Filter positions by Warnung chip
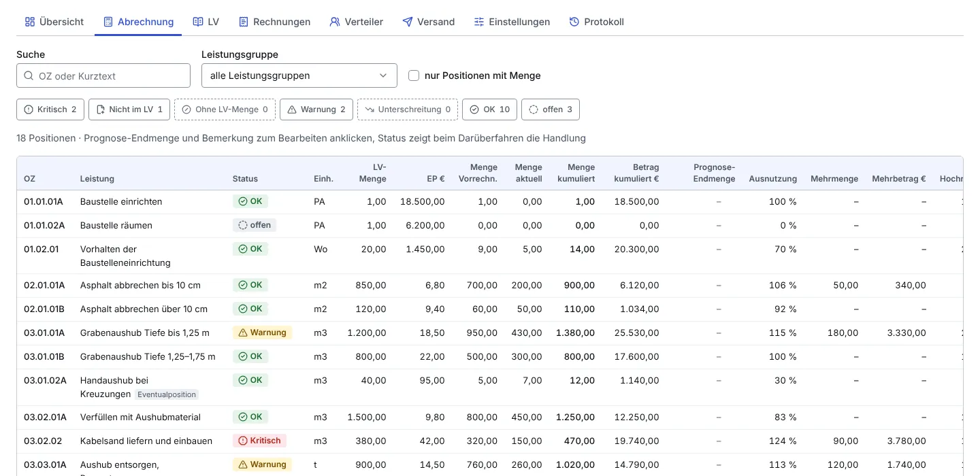Screen dimensions: 980x476 point(316,109)
